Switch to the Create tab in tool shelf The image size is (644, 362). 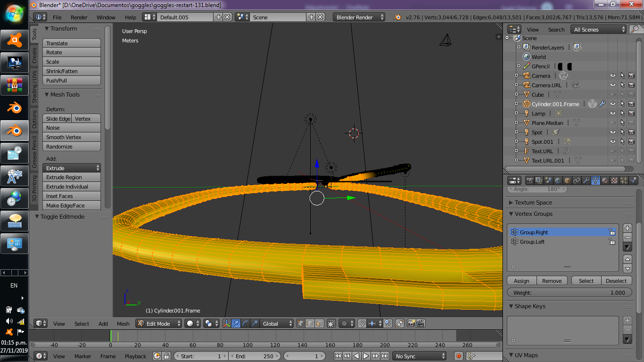pos(34,55)
